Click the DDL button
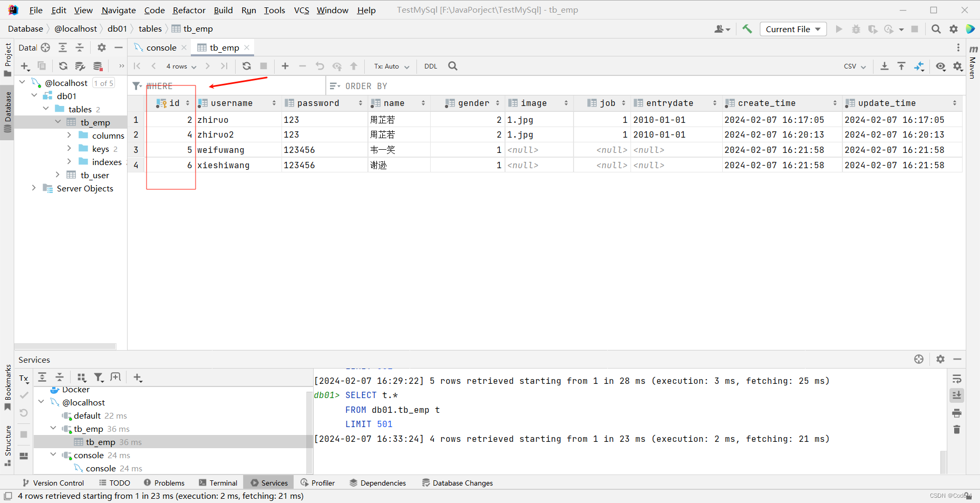The image size is (980, 503). point(431,66)
